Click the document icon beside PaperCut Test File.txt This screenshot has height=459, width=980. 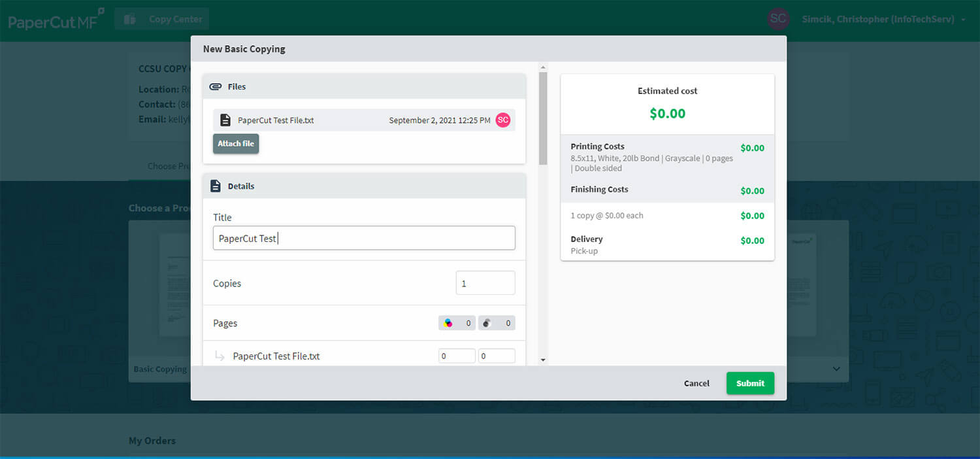click(225, 120)
